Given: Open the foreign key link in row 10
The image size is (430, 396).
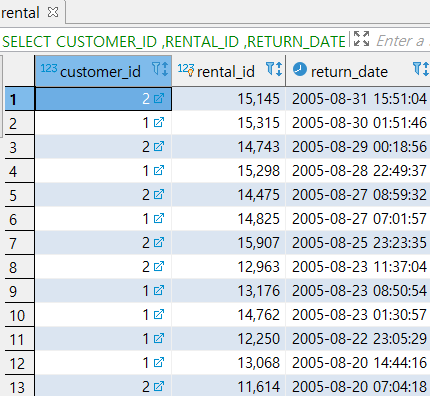Looking at the screenshot, I should (159, 315).
